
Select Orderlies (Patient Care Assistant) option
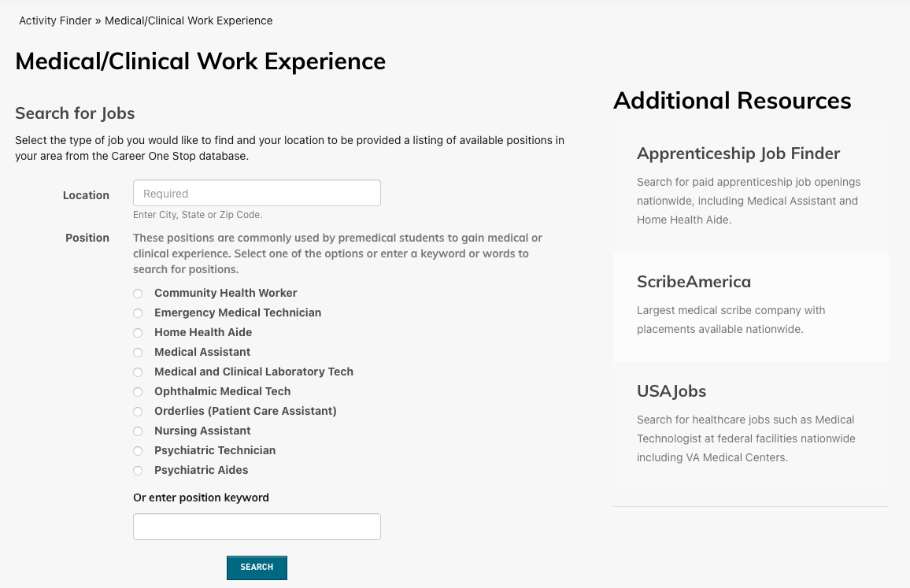[x=138, y=411]
